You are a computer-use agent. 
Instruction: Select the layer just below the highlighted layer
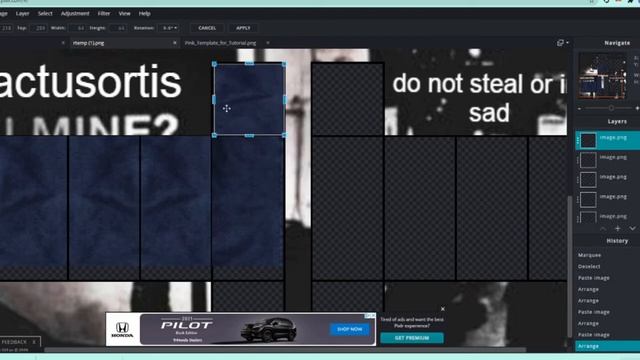(608, 160)
